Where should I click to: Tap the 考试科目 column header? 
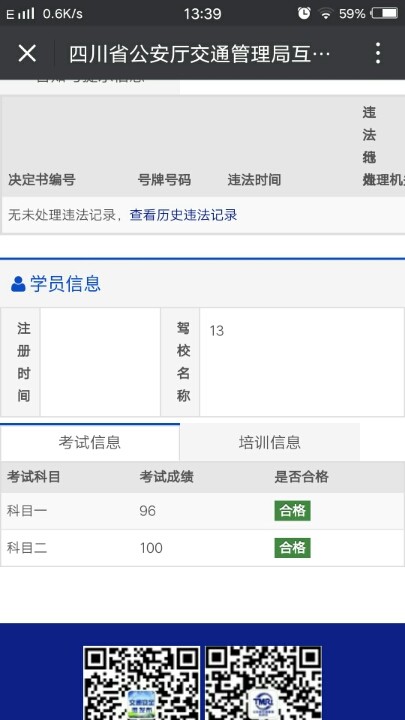(34, 477)
